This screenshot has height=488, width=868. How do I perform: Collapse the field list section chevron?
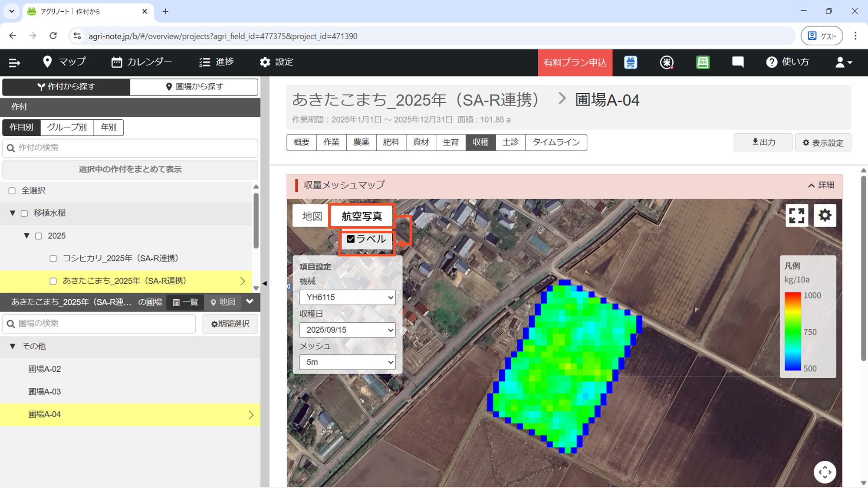point(250,301)
